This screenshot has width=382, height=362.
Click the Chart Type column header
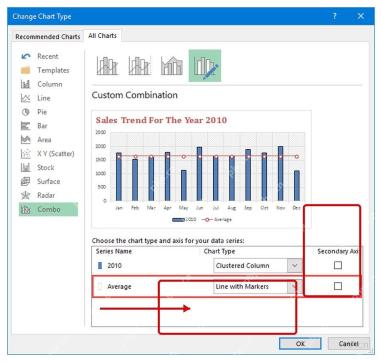tap(219, 251)
